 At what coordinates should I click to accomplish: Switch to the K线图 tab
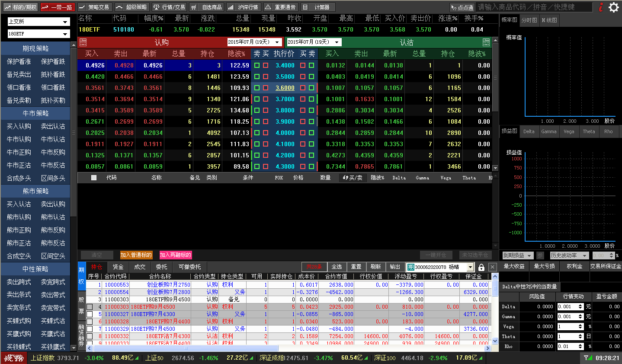(x=549, y=20)
